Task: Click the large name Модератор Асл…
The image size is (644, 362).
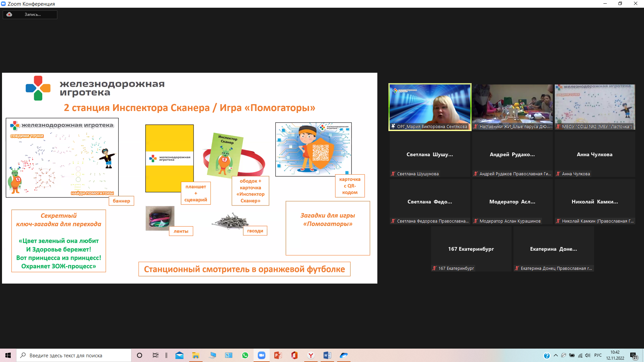Action: click(512, 202)
